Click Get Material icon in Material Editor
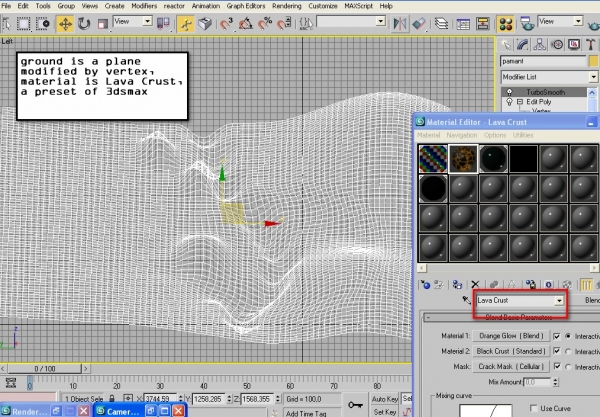The width and height of the screenshot is (600, 417). point(425,285)
